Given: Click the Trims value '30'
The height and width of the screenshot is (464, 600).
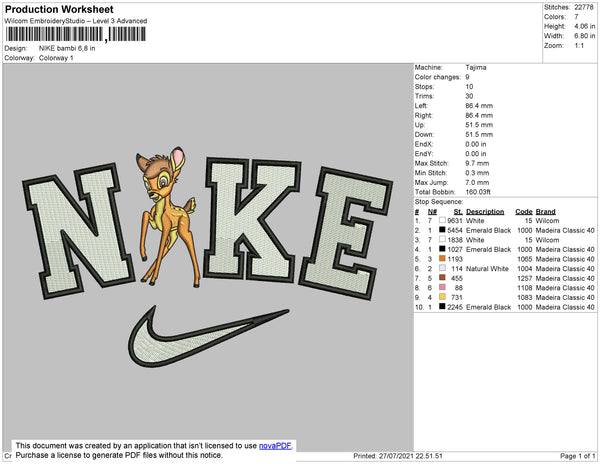Looking at the screenshot, I should pos(470,96).
